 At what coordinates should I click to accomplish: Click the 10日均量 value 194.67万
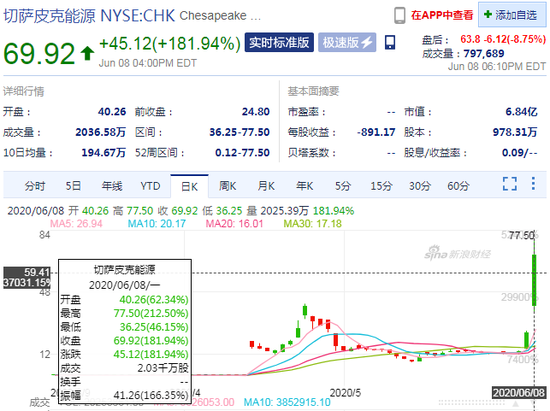pyautogui.click(x=103, y=153)
